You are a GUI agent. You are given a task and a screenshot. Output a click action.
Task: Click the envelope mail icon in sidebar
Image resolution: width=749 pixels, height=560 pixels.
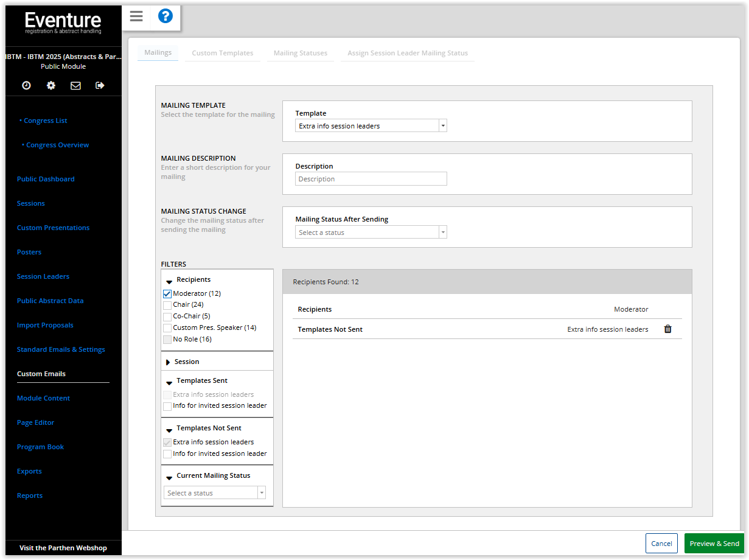pos(75,86)
